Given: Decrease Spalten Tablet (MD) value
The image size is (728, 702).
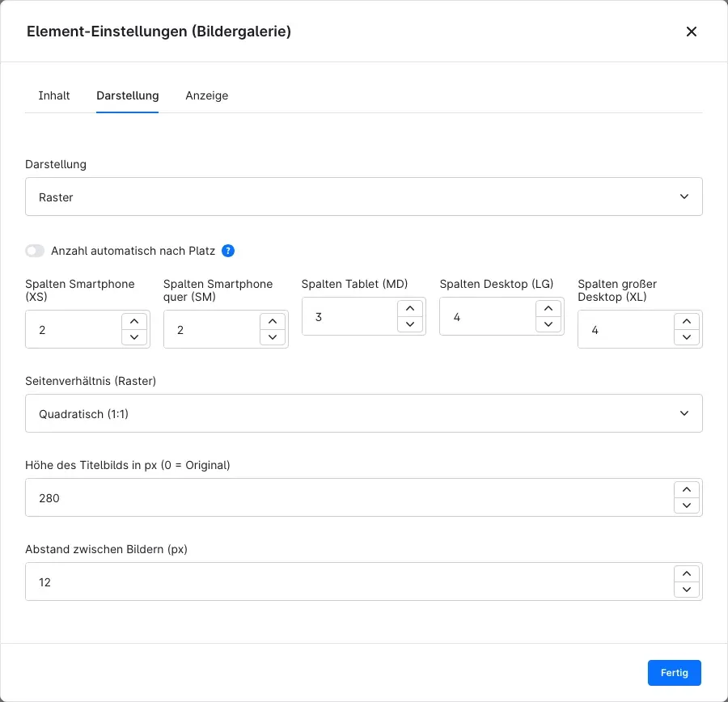Looking at the screenshot, I should [x=410, y=324].
